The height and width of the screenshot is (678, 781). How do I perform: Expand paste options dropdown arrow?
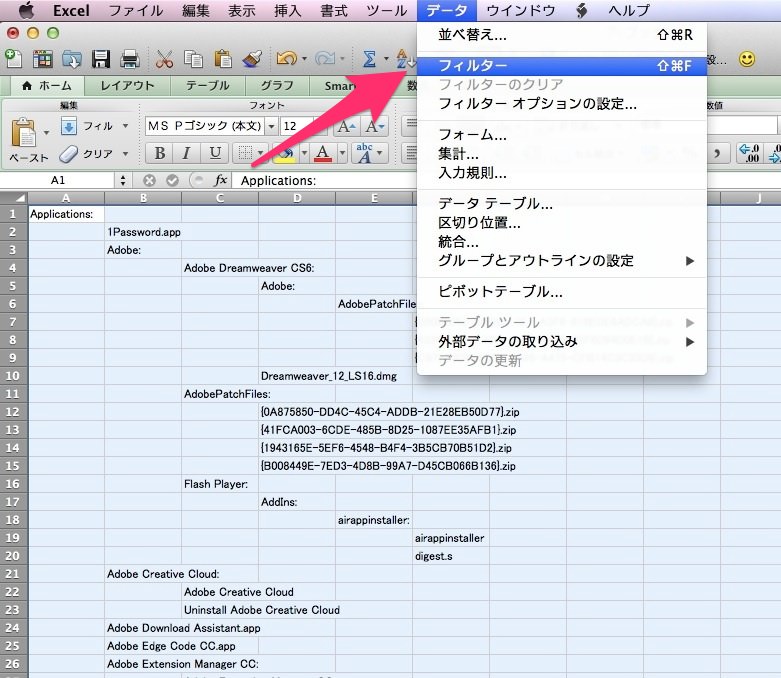46,133
